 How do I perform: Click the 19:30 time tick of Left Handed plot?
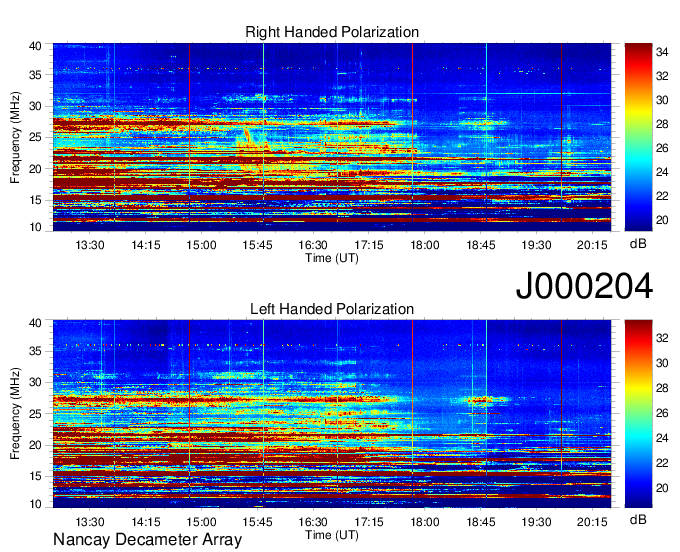(536, 522)
